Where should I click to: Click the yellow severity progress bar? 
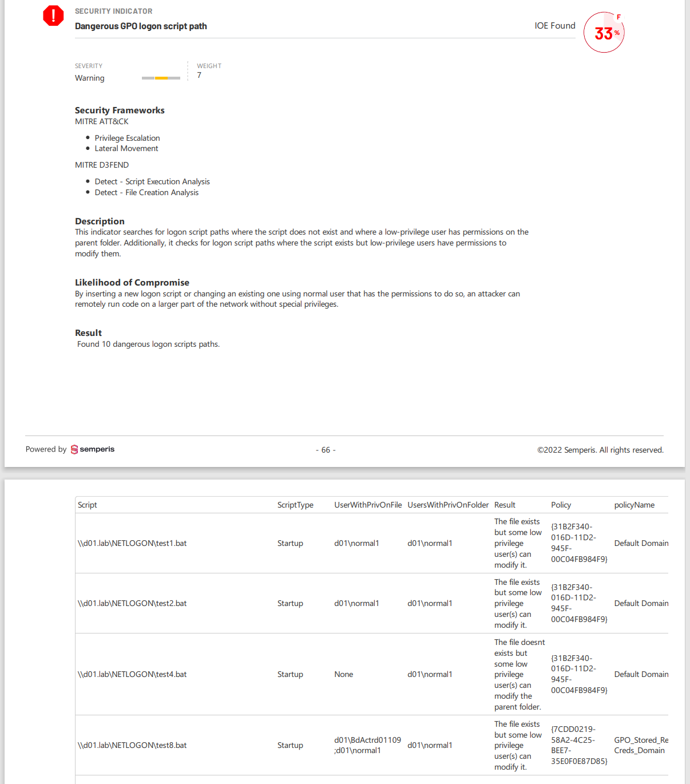[161, 78]
